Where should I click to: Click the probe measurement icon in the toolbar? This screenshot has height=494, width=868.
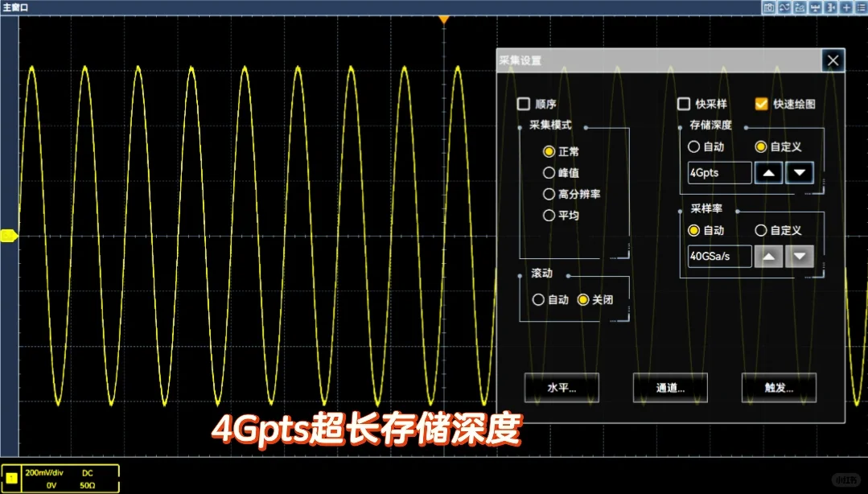pyautogui.click(x=814, y=7)
